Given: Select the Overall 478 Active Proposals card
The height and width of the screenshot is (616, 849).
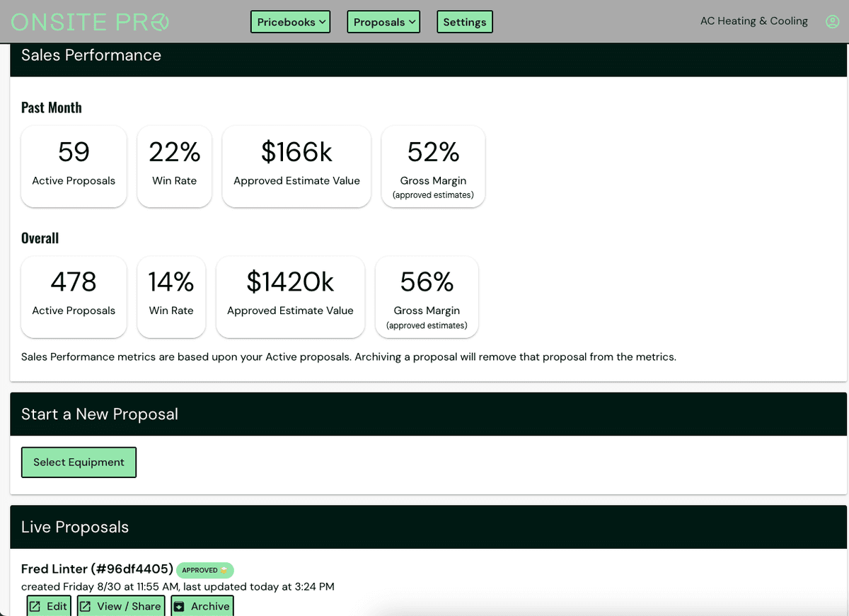Looking at the screenshot, I should tap(74, 296).
